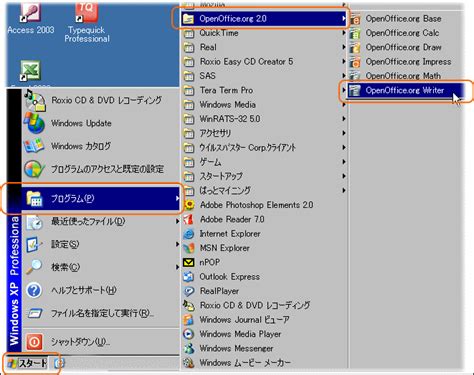
Task: Click the red シャットダウン power icon
Action: pyautogui.click(x=34, y=342)
